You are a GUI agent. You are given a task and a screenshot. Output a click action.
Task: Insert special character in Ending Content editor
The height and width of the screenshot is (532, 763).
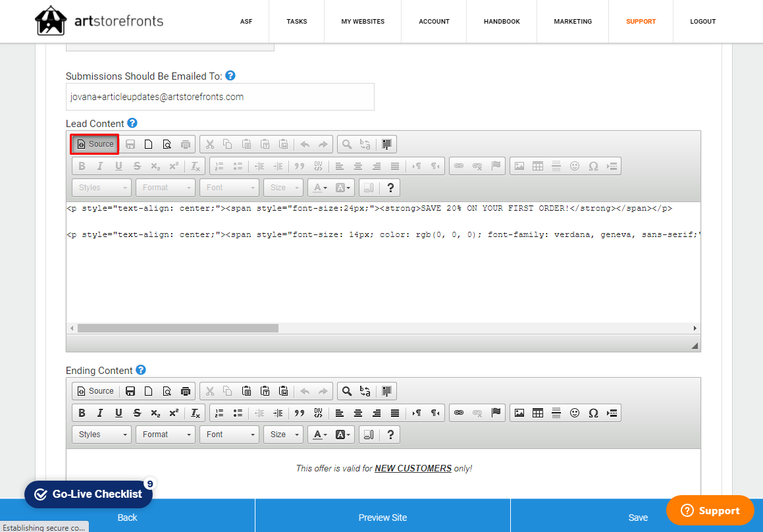(593, 413)
